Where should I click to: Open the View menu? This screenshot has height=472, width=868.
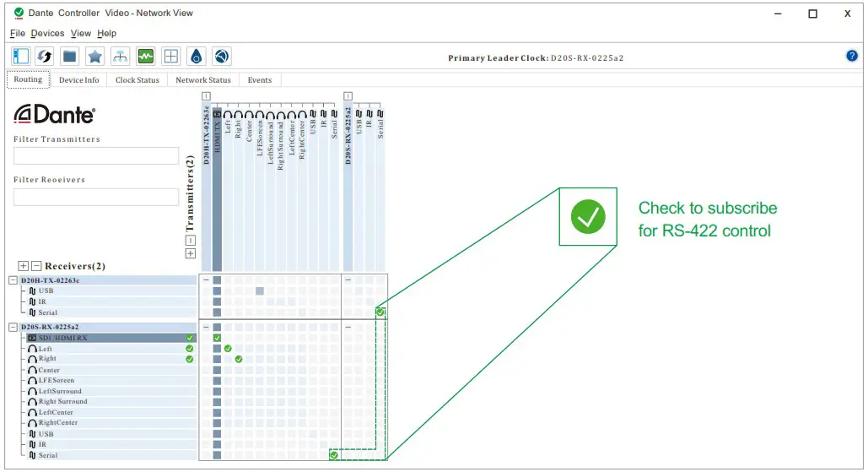[x=81, y=33]
